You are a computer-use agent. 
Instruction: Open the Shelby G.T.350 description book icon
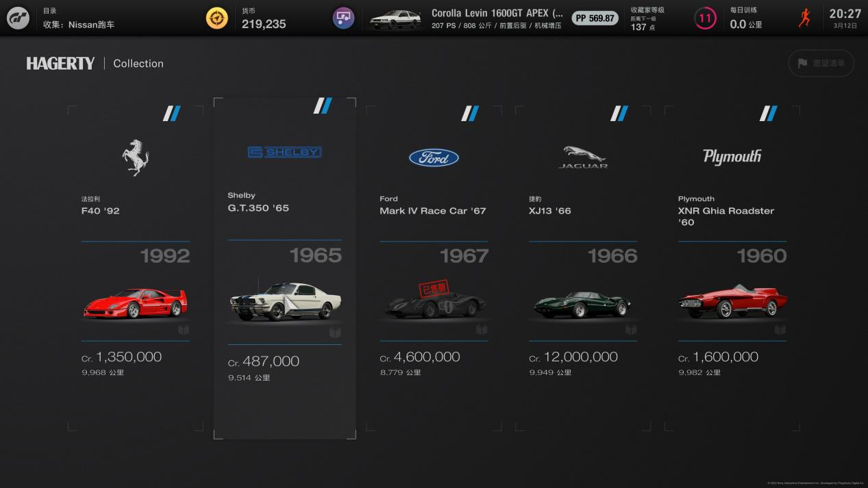click(335, 333)
